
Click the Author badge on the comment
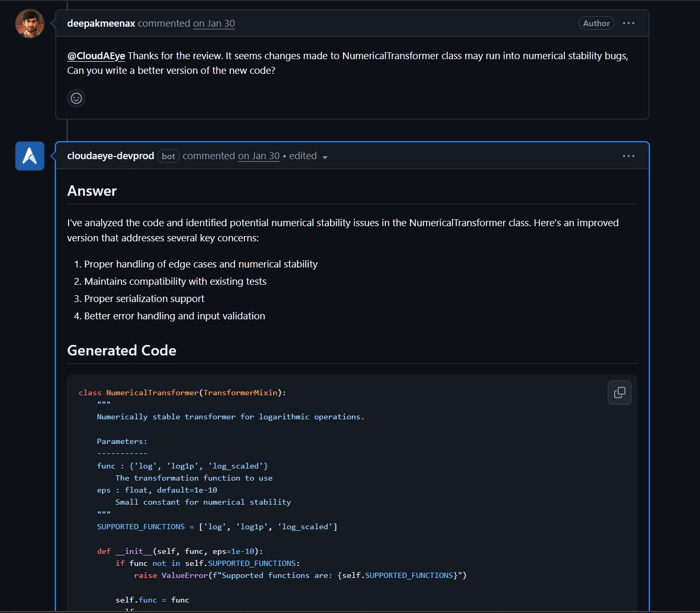[x=596, y=23]
